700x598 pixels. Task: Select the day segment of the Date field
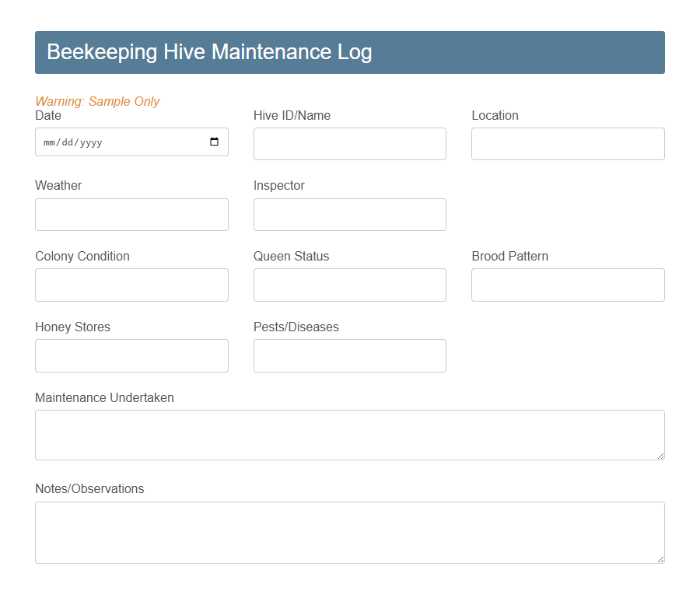tap(67, 143)
